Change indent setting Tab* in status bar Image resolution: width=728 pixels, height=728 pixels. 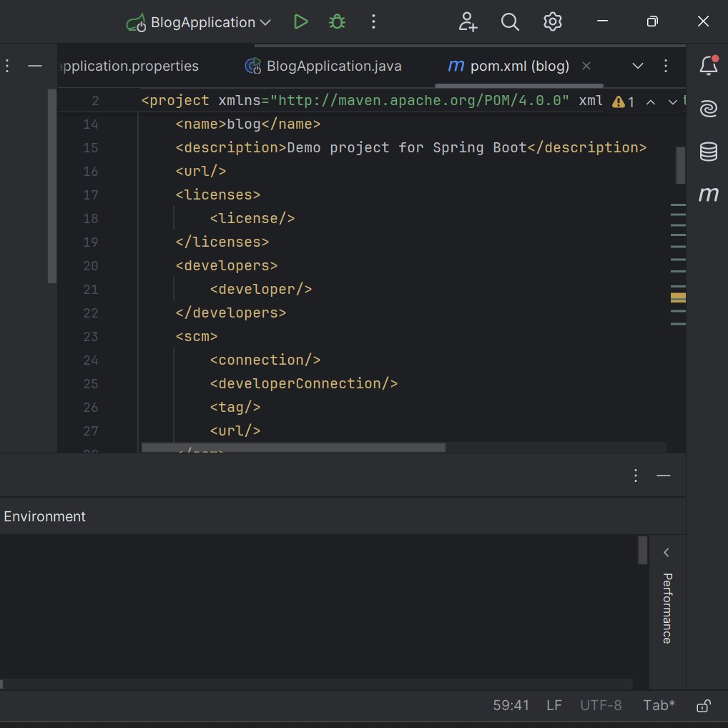point(659,706)
